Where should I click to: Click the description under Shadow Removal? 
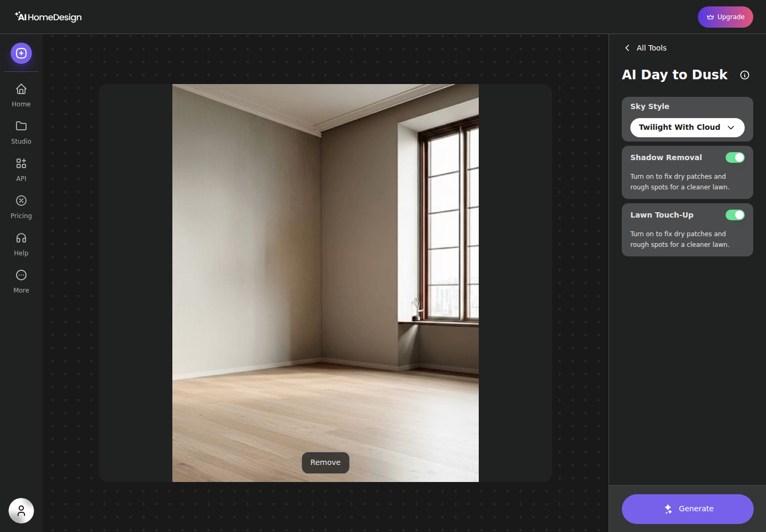click(x=680, y=182)
